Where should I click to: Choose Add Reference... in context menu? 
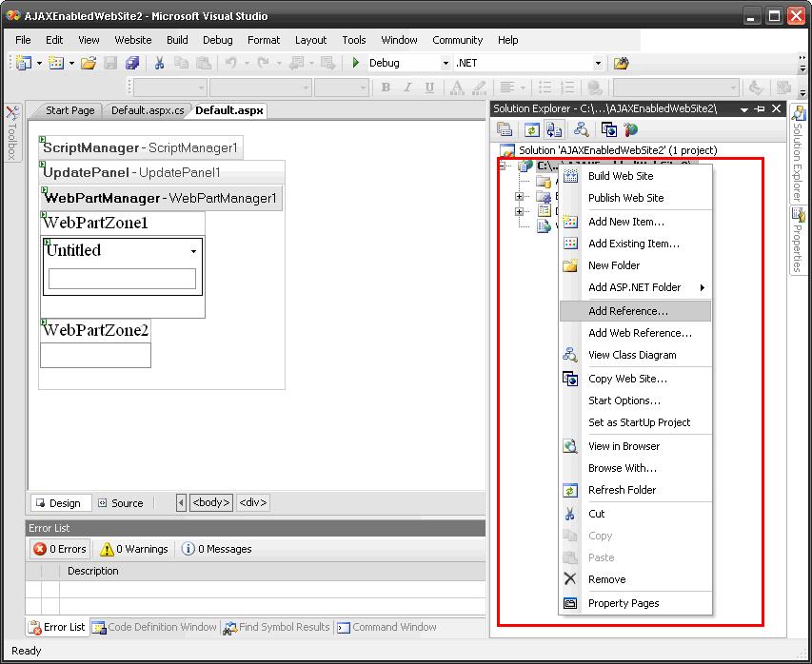(635, 311)
